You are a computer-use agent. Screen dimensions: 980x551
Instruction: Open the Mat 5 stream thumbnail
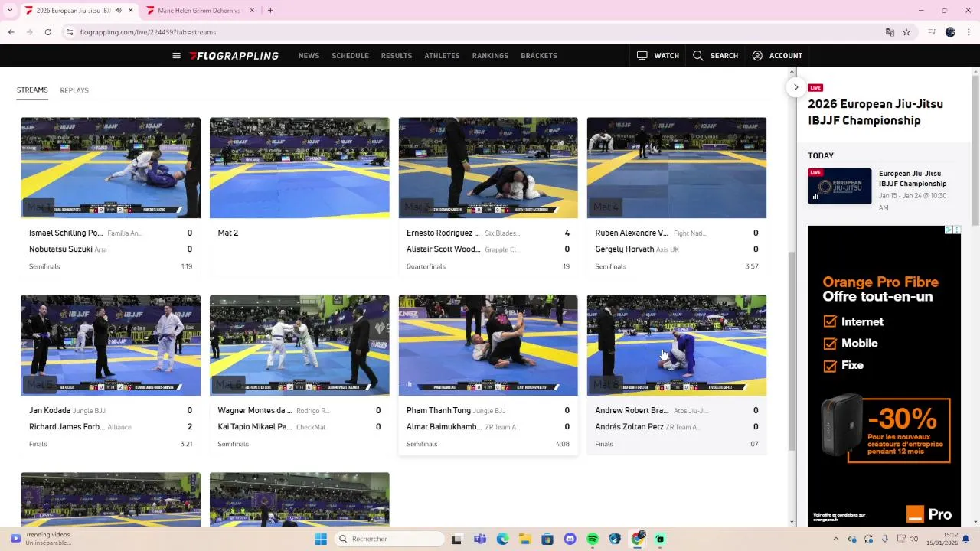pyautogui.click(x=110, y=345)
